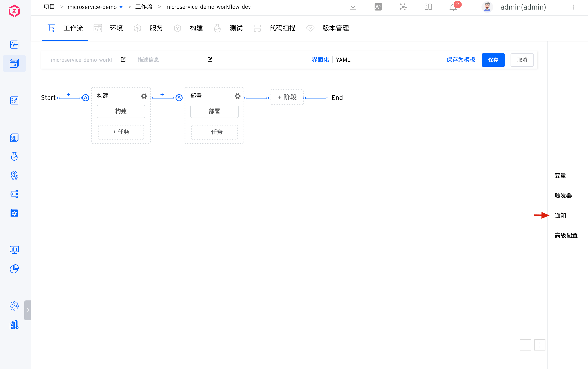Open the dashboard panels sidebar icon
Screen dimensions: 588x369
(x=14, y=138)
